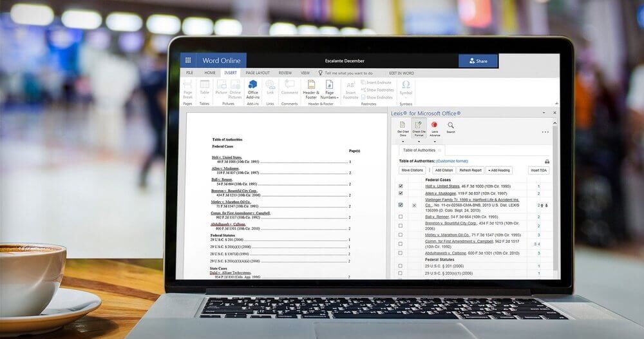Open the Office app launcher grid
Image resolution: width=644 pixels, height=339 pixels.
click(187, 61)
